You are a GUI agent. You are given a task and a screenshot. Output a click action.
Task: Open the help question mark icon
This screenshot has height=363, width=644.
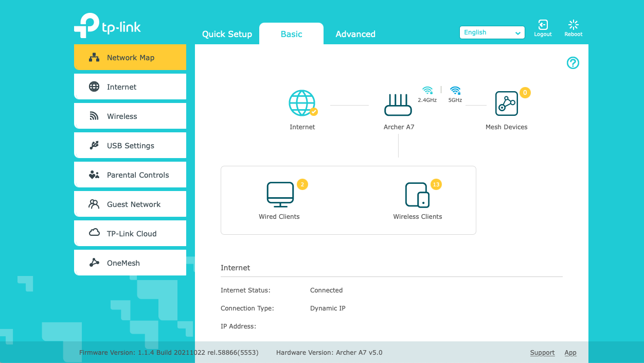[x=573, y=63]
